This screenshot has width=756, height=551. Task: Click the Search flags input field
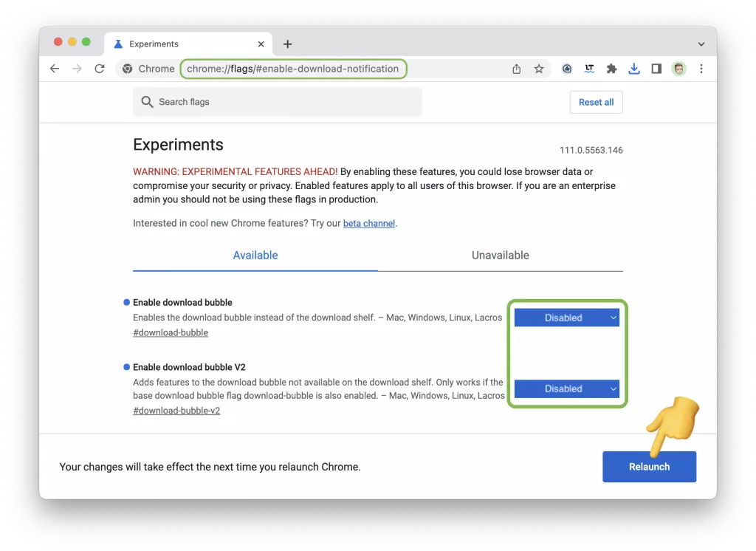(277, 102)
